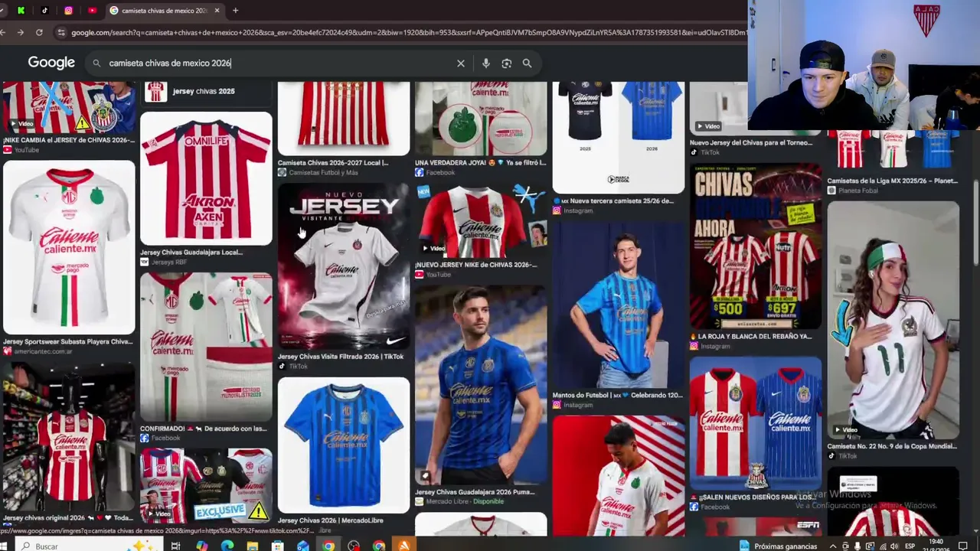Image resolution: width=980 pixels, height=551 pixels.
Task: Open the Exclusive jersey video thumbnail
Action: coord(206,485)
